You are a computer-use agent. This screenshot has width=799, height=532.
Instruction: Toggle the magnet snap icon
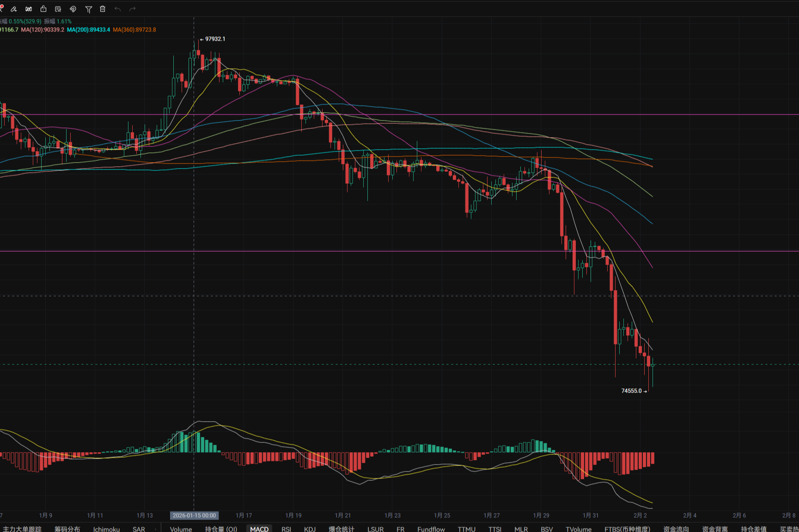[73, 9]
